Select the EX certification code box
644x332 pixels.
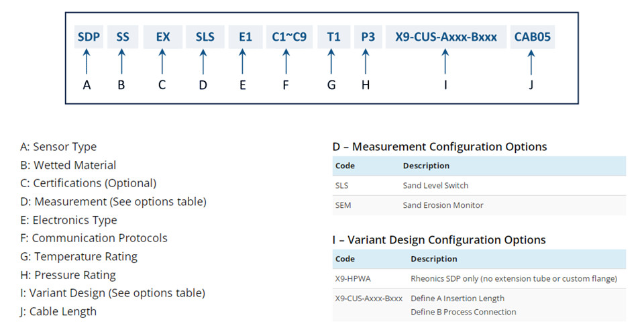point(163,37)
